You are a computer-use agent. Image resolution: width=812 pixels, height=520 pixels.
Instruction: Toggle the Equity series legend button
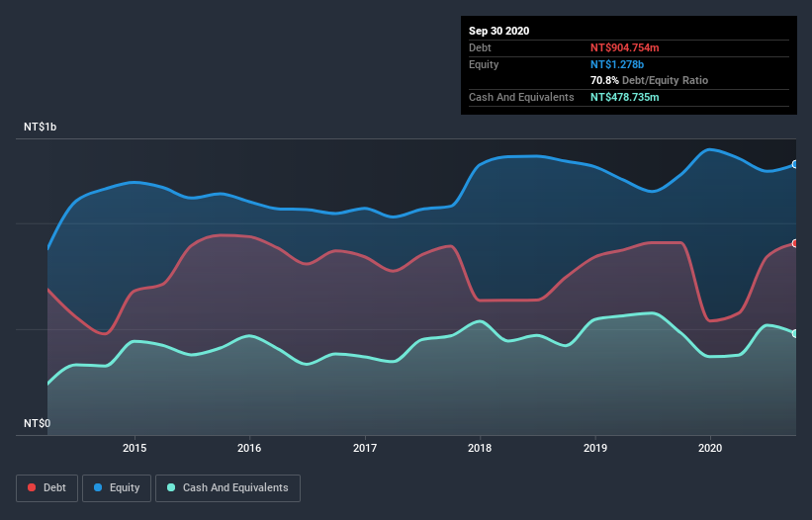pos(117,488)
